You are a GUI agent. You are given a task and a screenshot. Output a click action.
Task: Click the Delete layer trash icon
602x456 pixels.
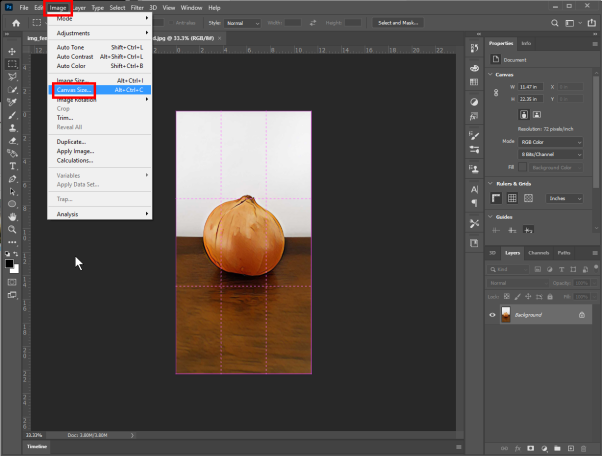584,448
